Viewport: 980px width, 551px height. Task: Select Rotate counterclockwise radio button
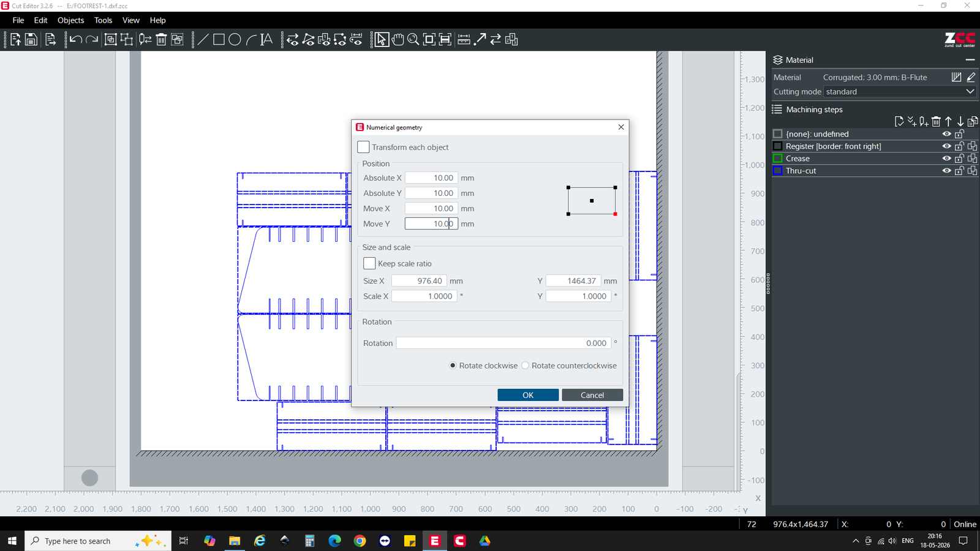pos(525,365)
